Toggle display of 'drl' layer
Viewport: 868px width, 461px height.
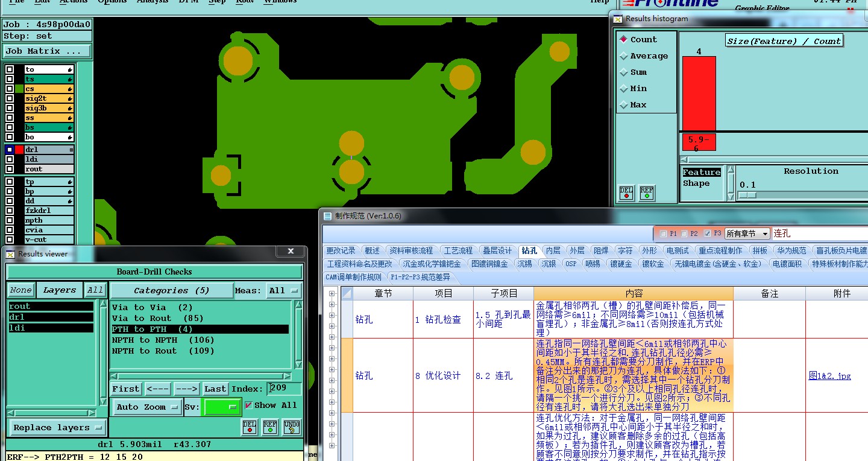pos(10,150)
